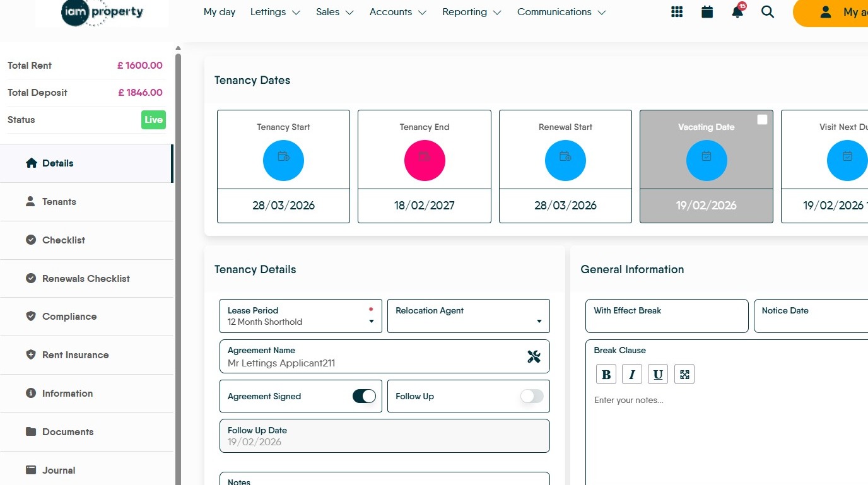The height and width of the screenshot is (485, 868).
Task: Expand the Lettings menu
Action: click(275, 12)
